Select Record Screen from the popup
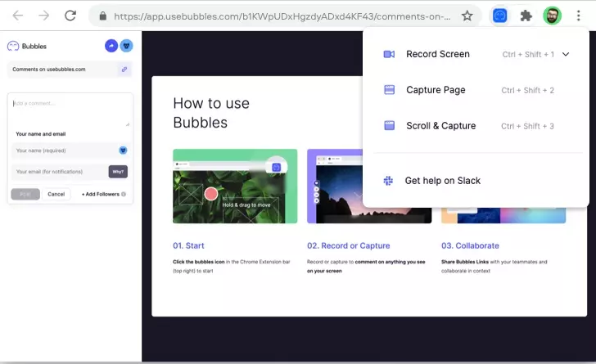The height and width of the screenshot is (364, 596). click(x=438, y=54)
